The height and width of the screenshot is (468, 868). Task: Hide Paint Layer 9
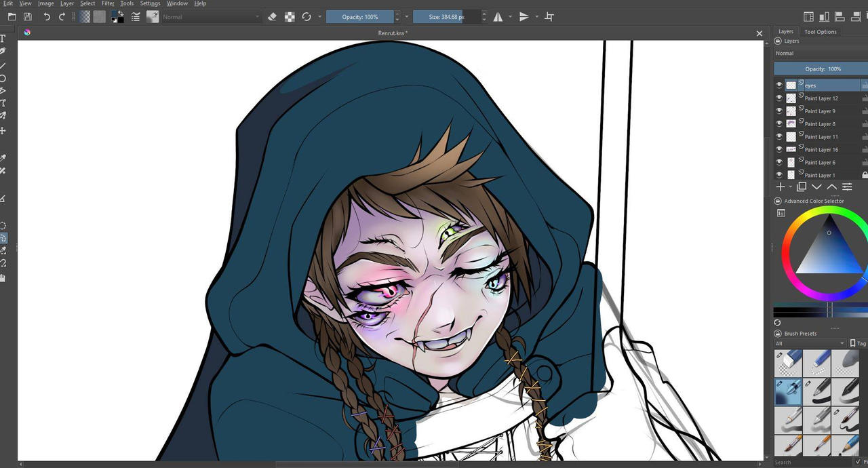click(x=779, y=111)
